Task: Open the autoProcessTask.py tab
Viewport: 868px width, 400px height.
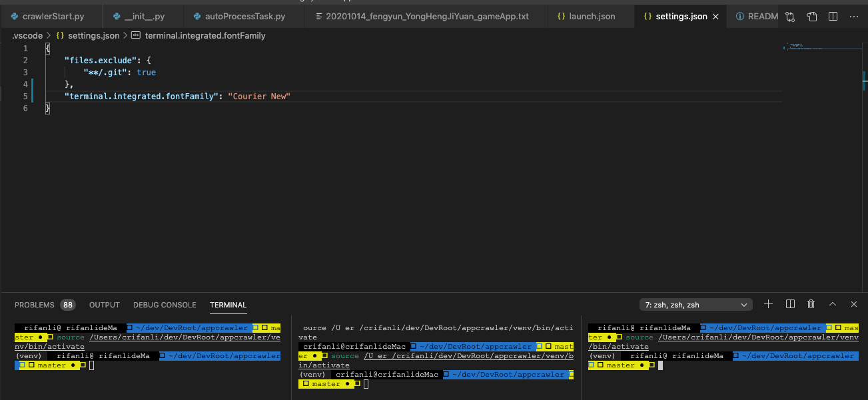Action: 238,16
